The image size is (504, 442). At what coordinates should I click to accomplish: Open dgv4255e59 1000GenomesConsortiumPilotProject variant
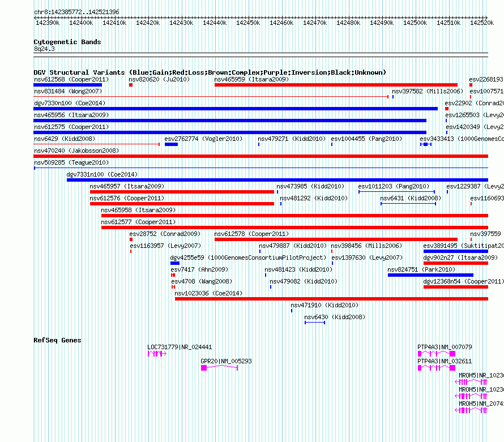pos(248,258)
